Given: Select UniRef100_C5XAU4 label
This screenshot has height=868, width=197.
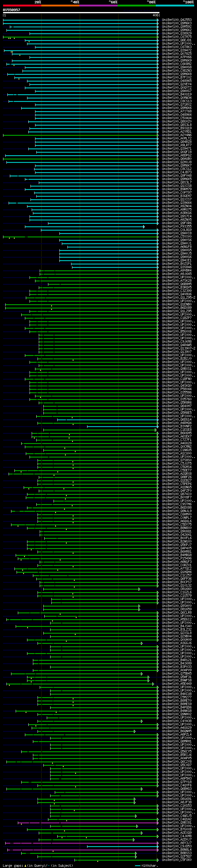Looking at the screenshot, I should click(x=177, y=118).
